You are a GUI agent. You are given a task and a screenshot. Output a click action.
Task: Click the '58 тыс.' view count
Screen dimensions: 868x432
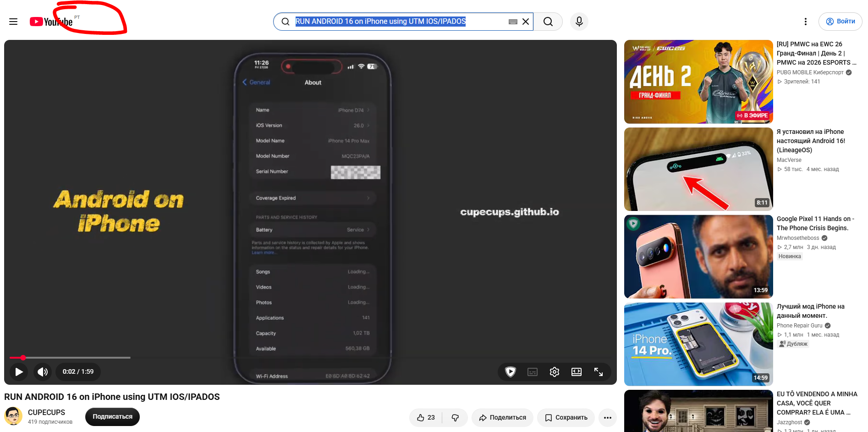(793, 169)
